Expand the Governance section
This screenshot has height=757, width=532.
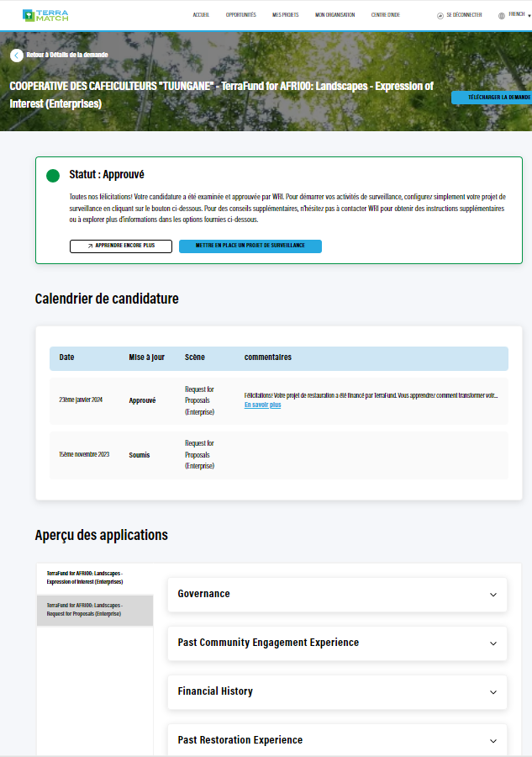pyautogui.click(x=337, y=595)
